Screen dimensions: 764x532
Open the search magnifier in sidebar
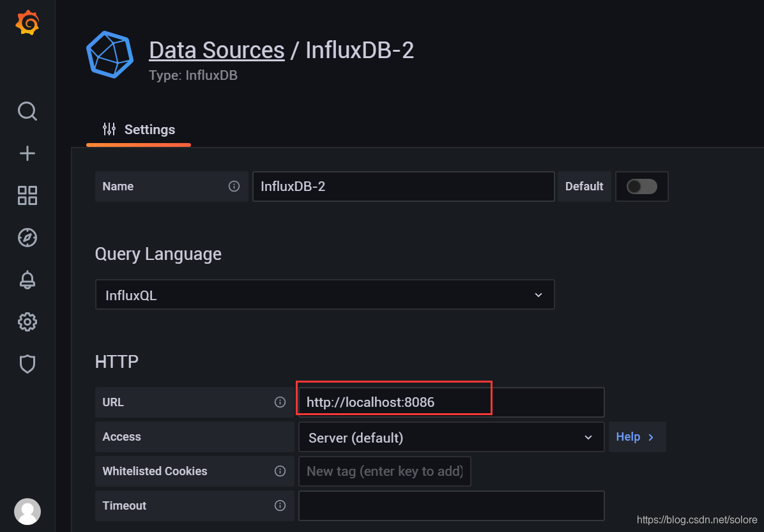coord(27,111)
